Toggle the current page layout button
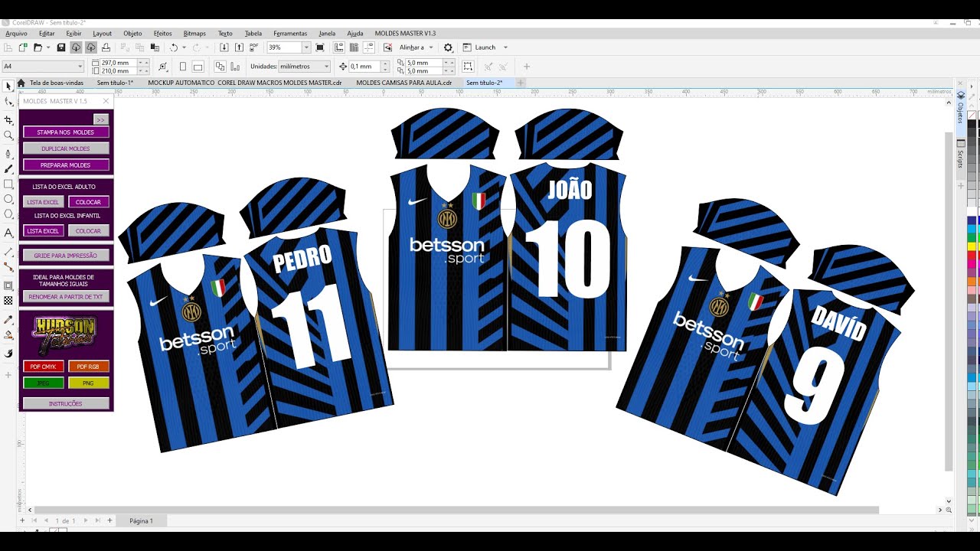This screenshot has width=980, height=551. [235, 67]
